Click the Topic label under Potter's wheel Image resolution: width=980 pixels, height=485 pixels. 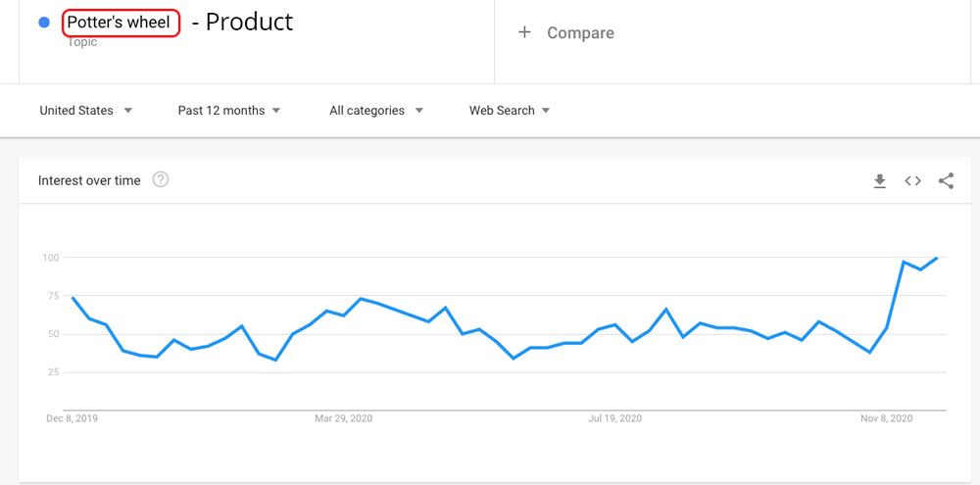tap(82, 42)
